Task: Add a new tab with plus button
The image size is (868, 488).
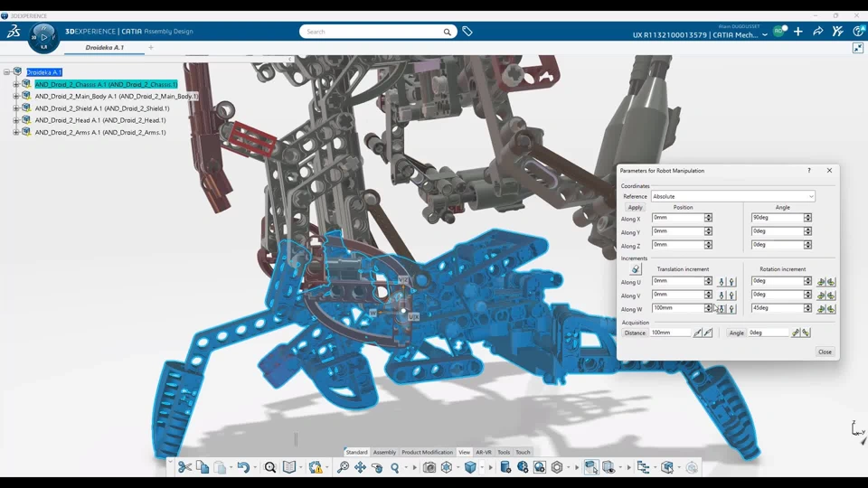Action: tap(151, 48)
